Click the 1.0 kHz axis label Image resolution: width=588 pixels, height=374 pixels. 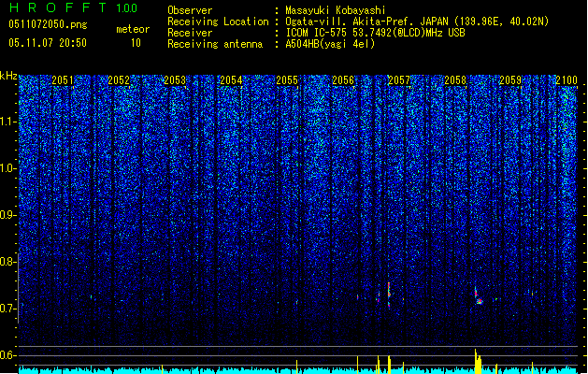coord(8,168)
